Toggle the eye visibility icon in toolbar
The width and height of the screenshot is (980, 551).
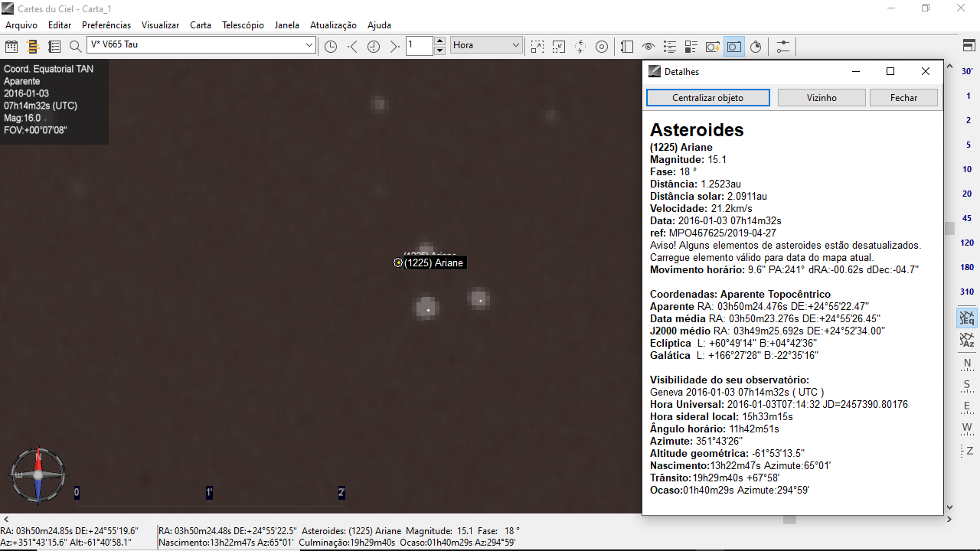pyautogui.click(x=648, y=47)
